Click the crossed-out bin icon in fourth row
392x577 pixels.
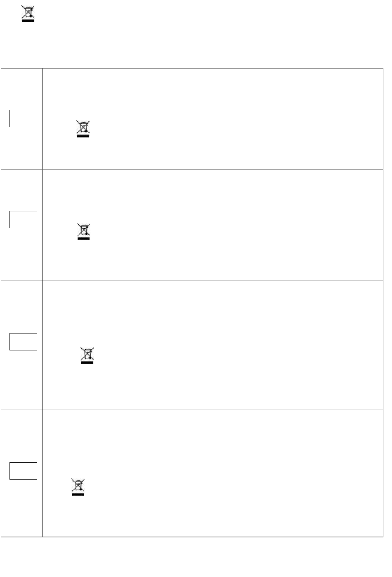pyautogui.click(x=78, y=487)
